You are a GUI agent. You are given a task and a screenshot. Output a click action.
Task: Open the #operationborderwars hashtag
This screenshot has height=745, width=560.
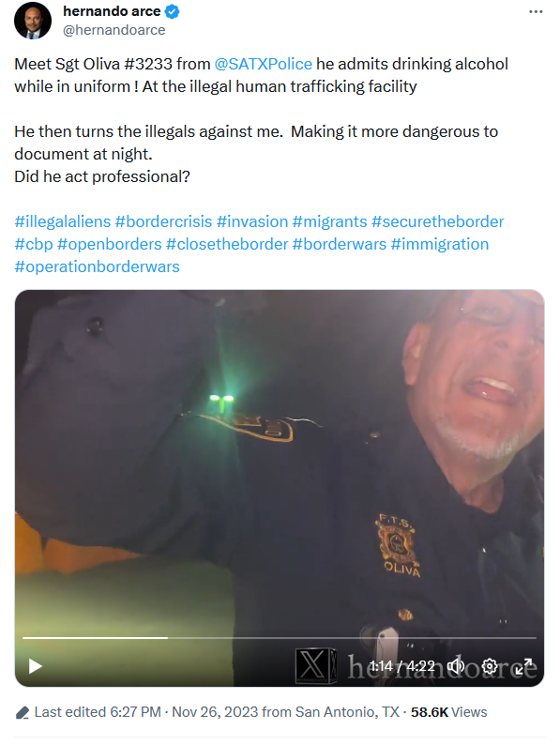(97, 266)
